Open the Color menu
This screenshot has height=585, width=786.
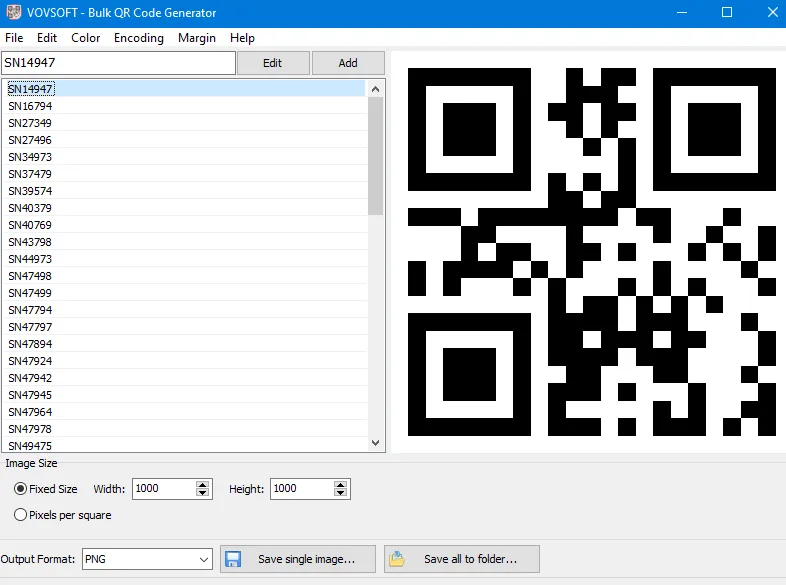[x=86, y=38]
